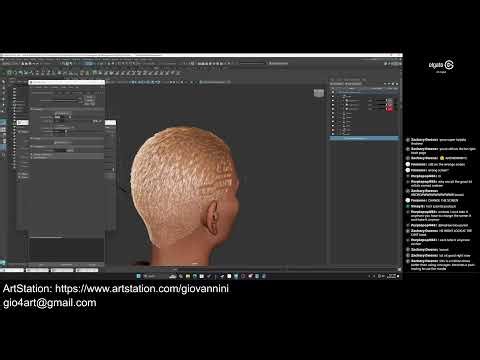Screen dimensions: 480x360
Task: Click the white title bar of floating dialog
Action: 67,82
